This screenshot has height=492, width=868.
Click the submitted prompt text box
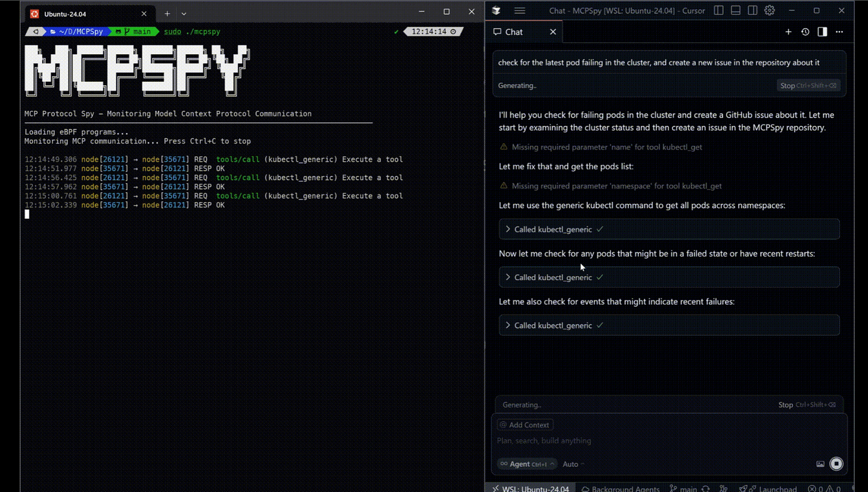pos(669,63)
